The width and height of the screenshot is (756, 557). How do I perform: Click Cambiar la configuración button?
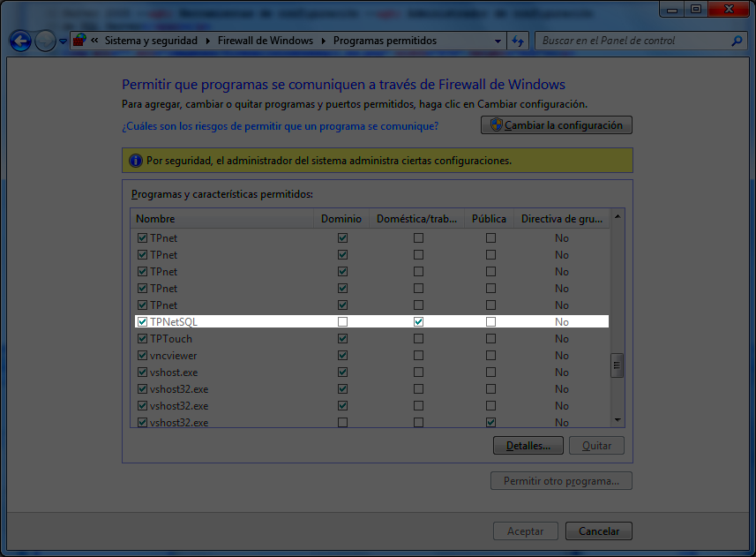click(x=557, y=125)
